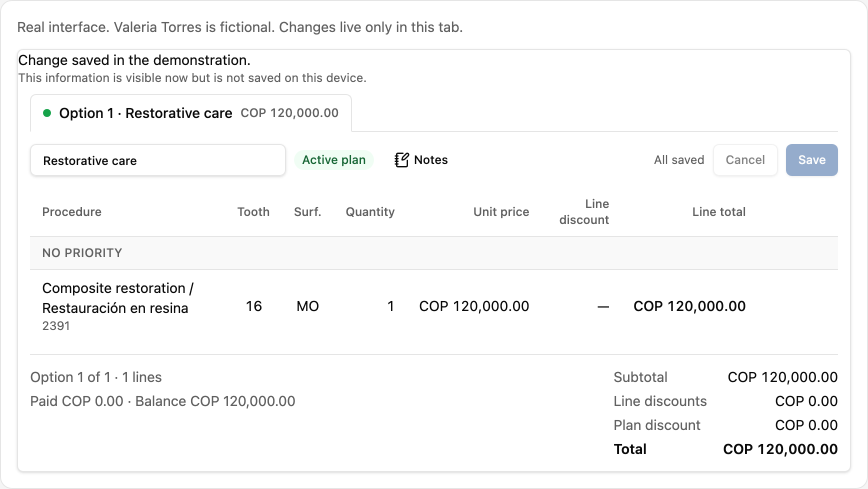
Task: Click "Option 1 of 1 · 1 lines" text
Action: point(96,377)
